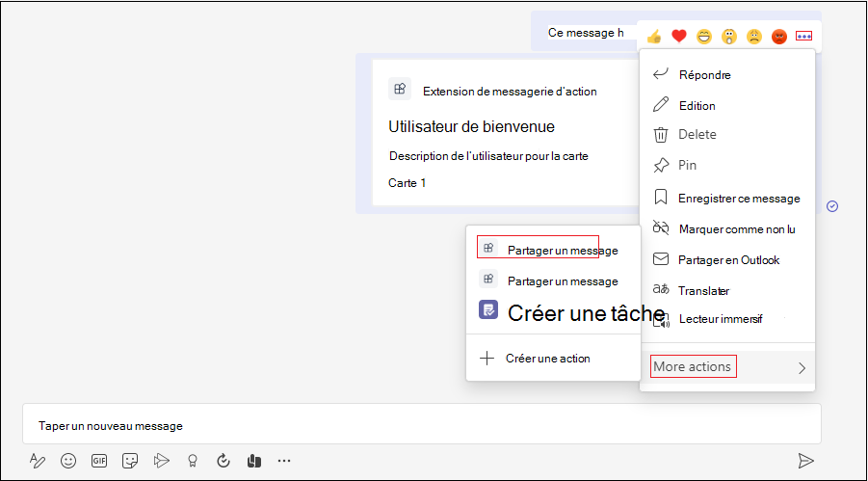
Task: React with the laughing face emoji
Action: click(704, 38)
